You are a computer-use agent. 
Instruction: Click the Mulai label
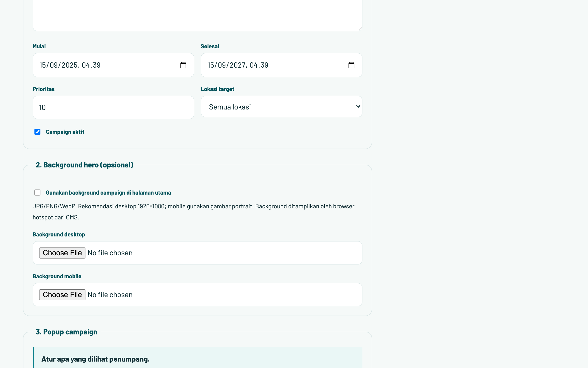(x=39, y=46)
